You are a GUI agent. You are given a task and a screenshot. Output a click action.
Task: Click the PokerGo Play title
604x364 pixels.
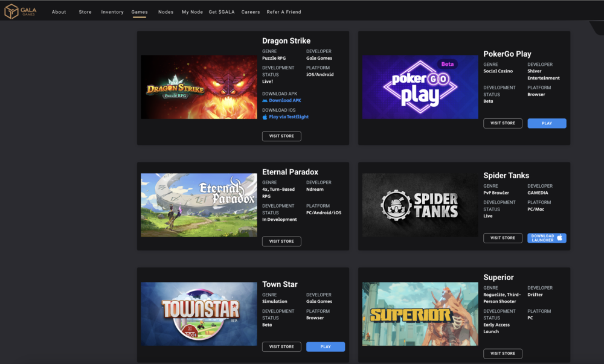point(507,54)
